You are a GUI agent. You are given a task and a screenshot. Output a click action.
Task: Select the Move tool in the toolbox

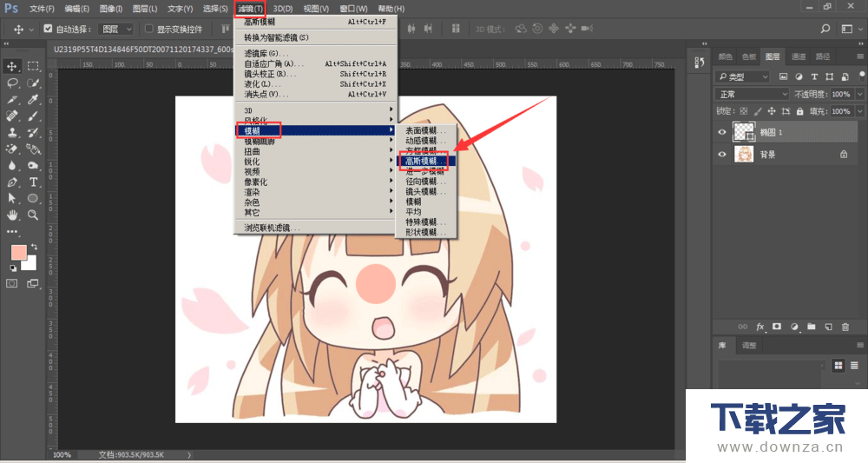(x=11, y=67)
